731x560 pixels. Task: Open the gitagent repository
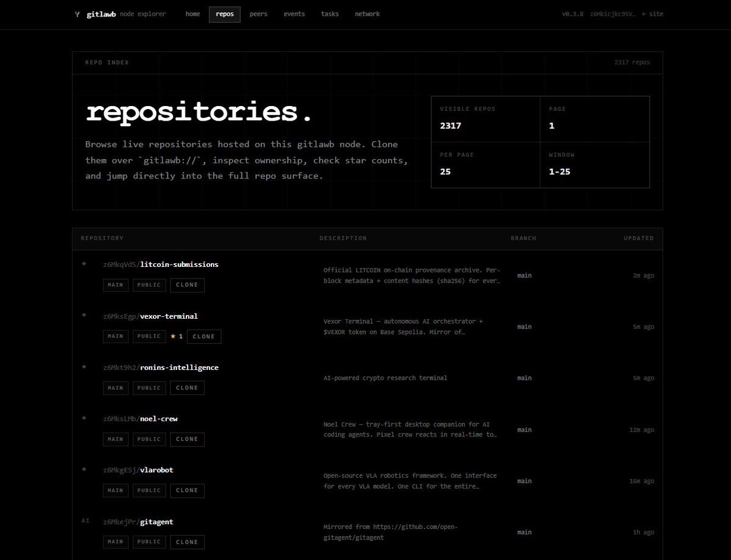tap(157, 522)
